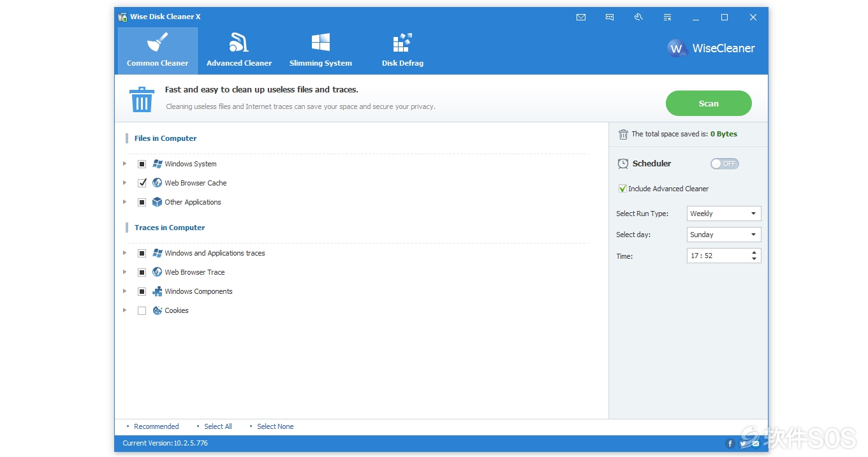Open the Select day dropdown
868x457 pixels.
point(724,235)
